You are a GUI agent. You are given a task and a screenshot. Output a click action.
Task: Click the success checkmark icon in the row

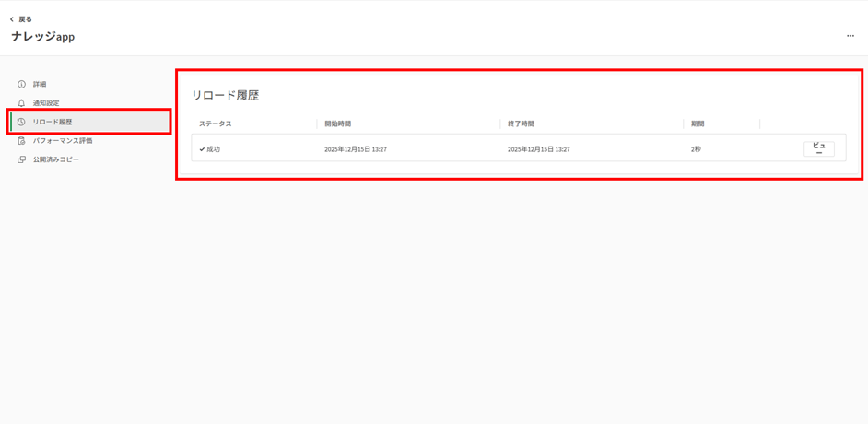(202, 149)
